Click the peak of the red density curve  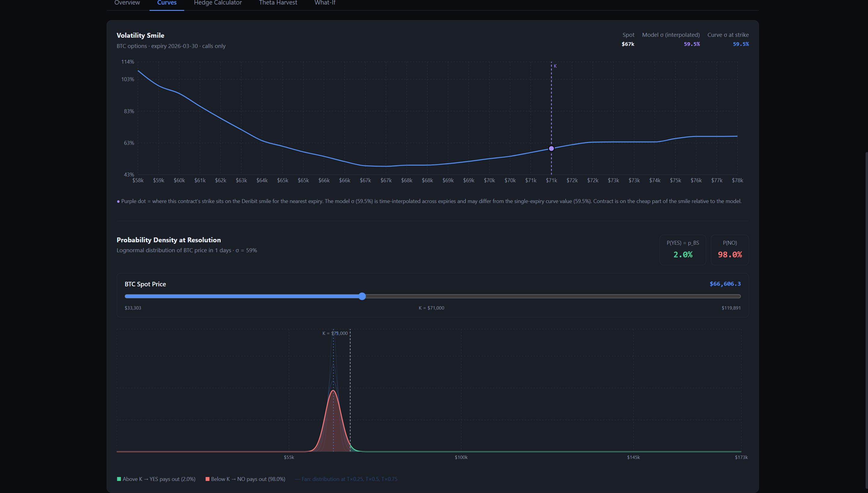coord(333,391)
